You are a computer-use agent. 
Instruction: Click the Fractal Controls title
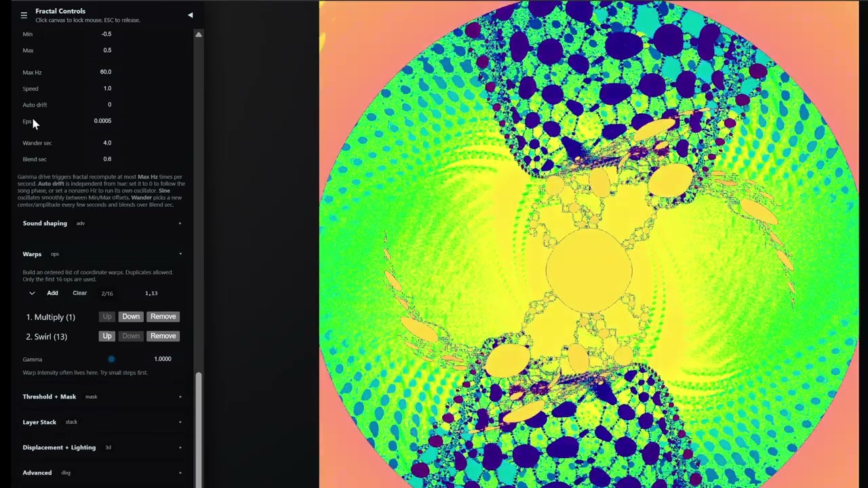[x=60, y=11]
